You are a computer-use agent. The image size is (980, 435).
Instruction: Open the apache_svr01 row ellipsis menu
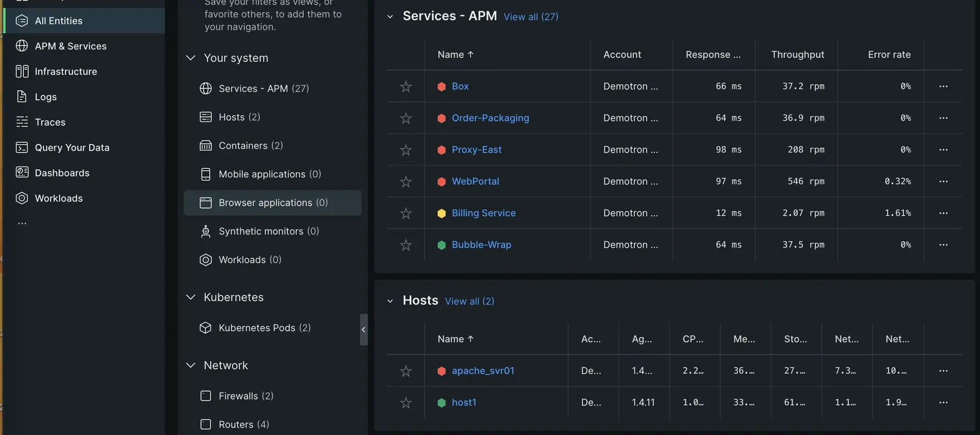pyautogui.click(x=943, y=371)
